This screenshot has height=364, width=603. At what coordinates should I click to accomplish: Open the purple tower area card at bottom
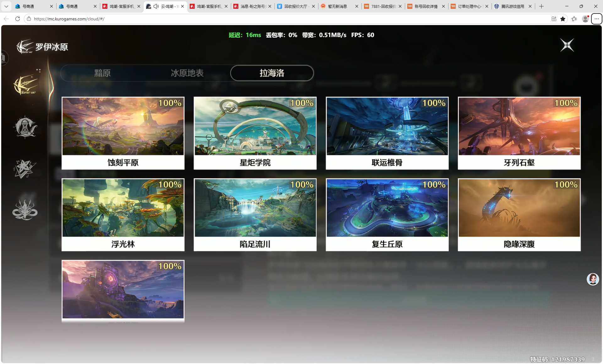(123, 291)
